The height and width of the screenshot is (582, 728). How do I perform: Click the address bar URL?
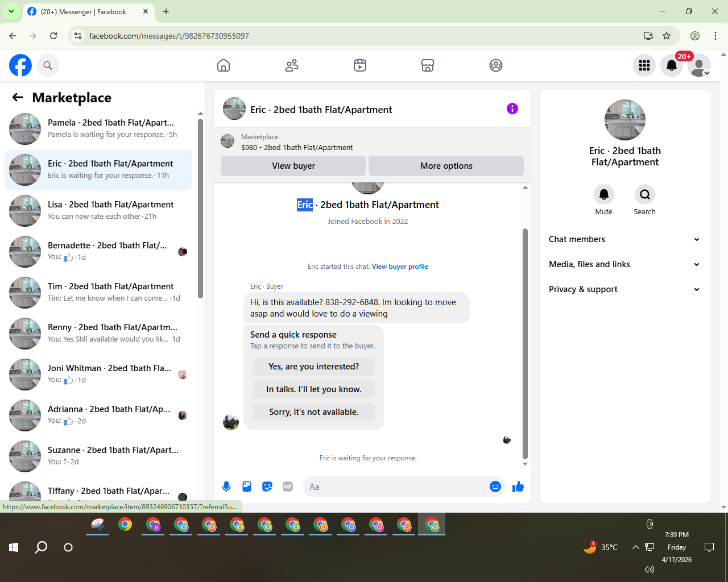(169, 36)
